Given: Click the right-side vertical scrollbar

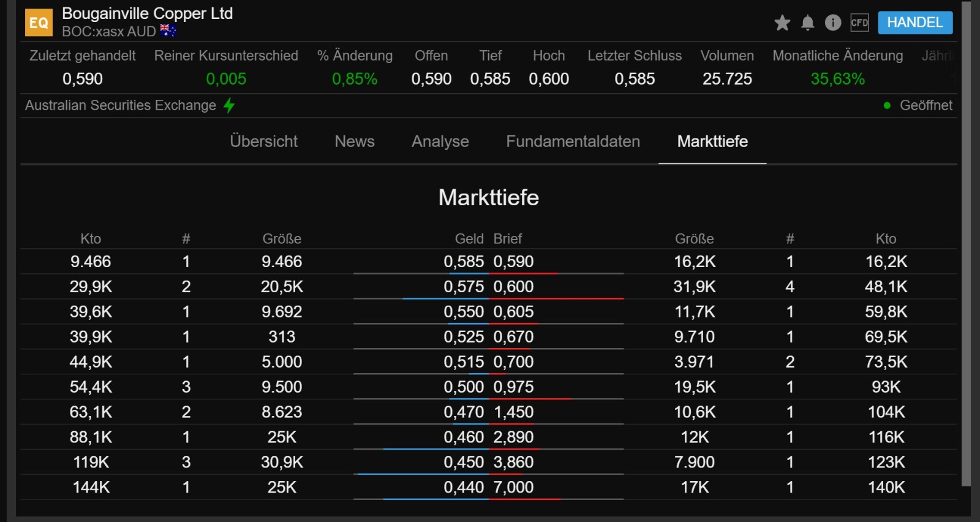Looking at the screenshot, I should pyautogui.click(x=966, y=245).
